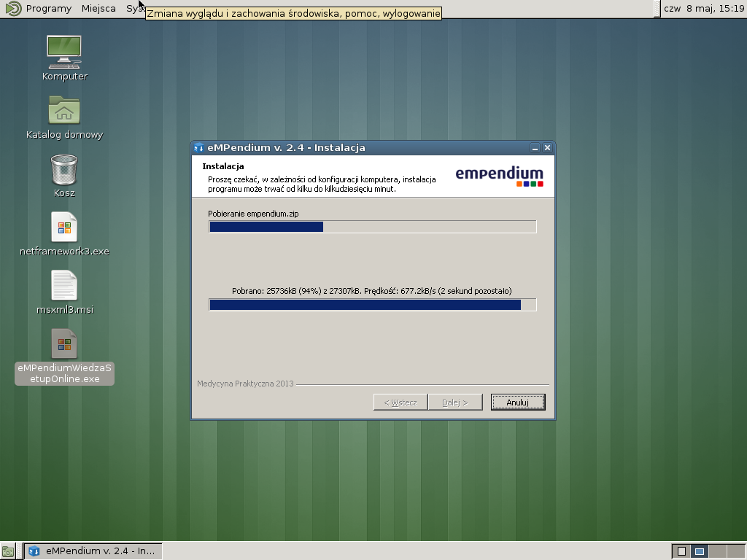Click the overall download progress bar at 94%
This screenshot has width=747, height=560.
coord(373,305)
